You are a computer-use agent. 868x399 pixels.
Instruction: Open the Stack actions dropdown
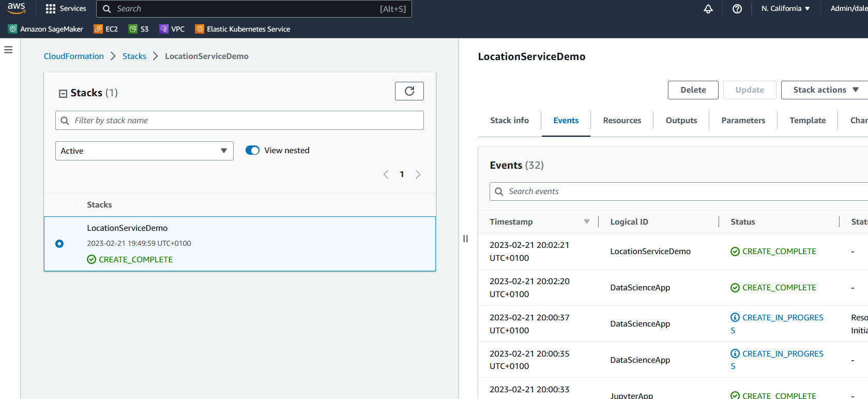pyautogui.click(x=825, y=90)
